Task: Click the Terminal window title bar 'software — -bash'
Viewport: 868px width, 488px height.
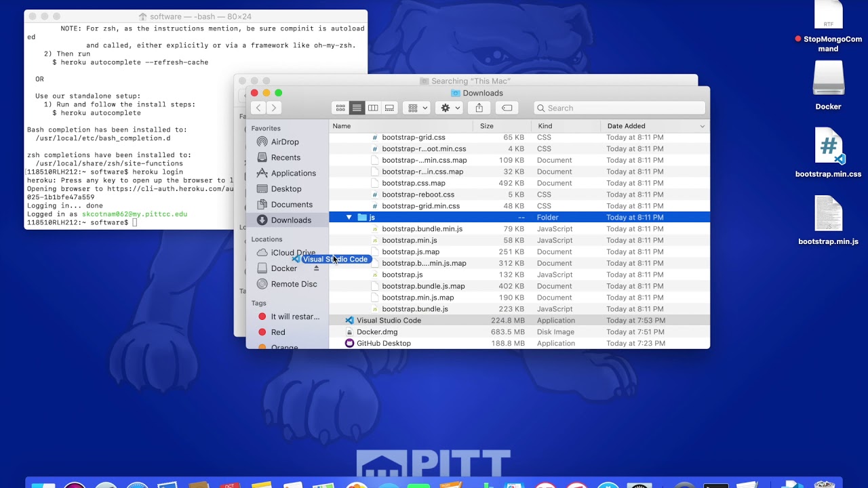Action: (x=195, y=16)
